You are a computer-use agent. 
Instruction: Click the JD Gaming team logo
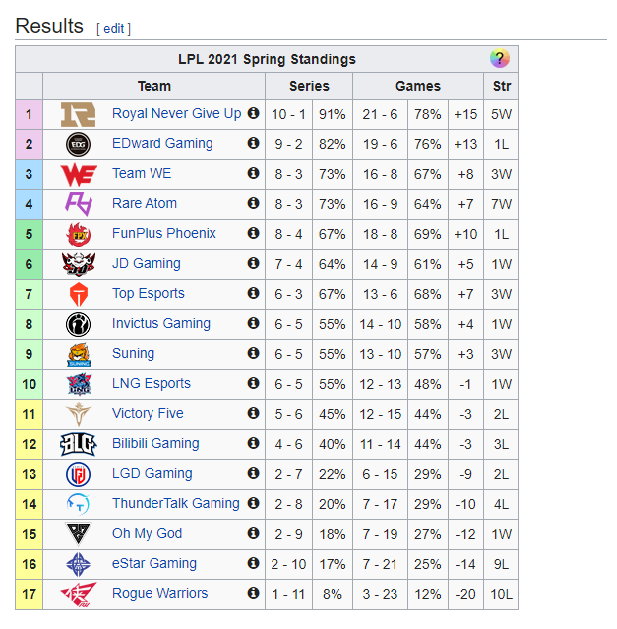[x=79, y=264]
